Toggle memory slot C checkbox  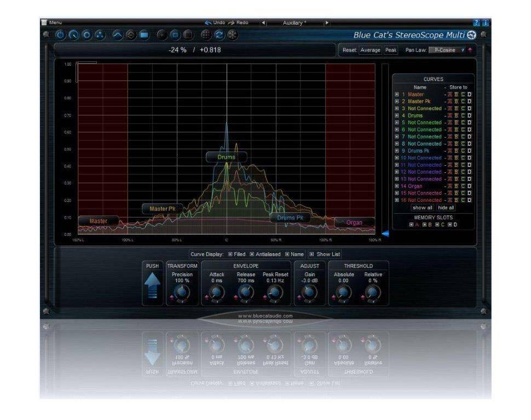coord(437,224)
